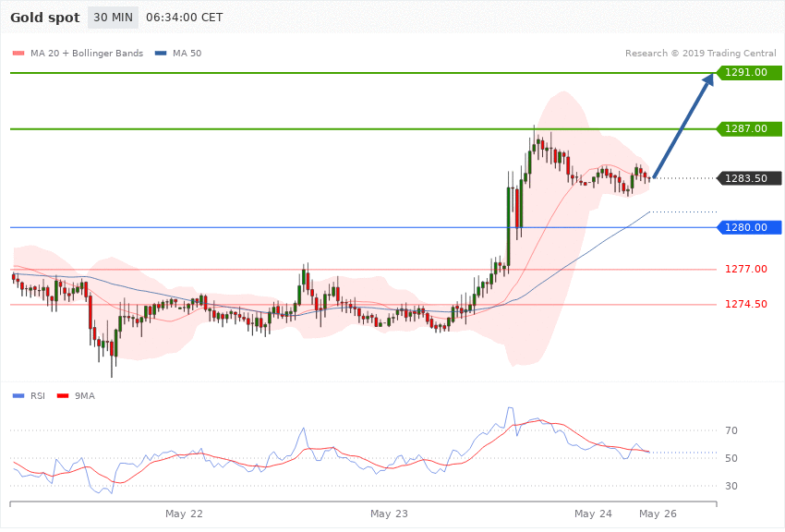Click the Gold spot chart title
785x532 pixels.
(45, 18)
